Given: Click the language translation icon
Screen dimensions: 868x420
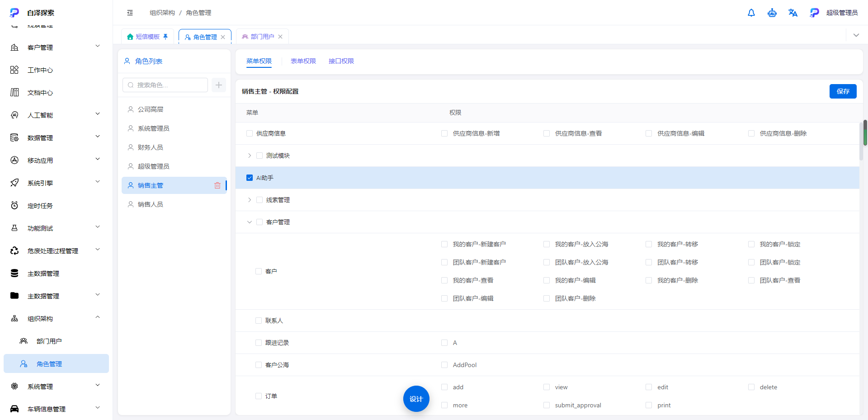Looking at the screenshot, I should coord(793,13).
